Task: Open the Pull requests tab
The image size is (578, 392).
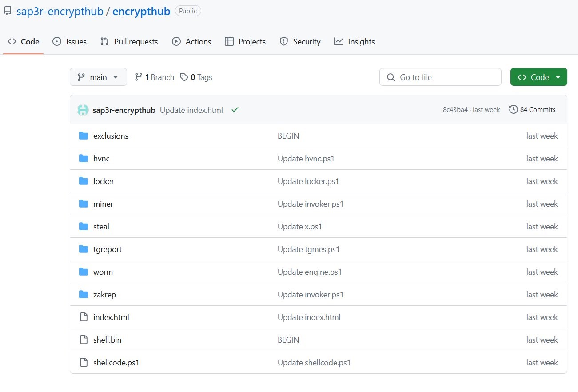Action: click(129, 42)
